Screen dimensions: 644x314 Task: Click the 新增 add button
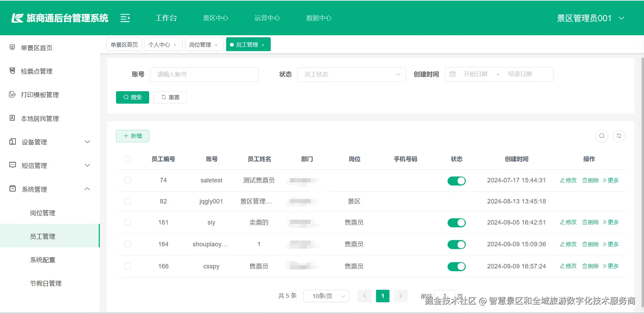click(x=132, y=136)
